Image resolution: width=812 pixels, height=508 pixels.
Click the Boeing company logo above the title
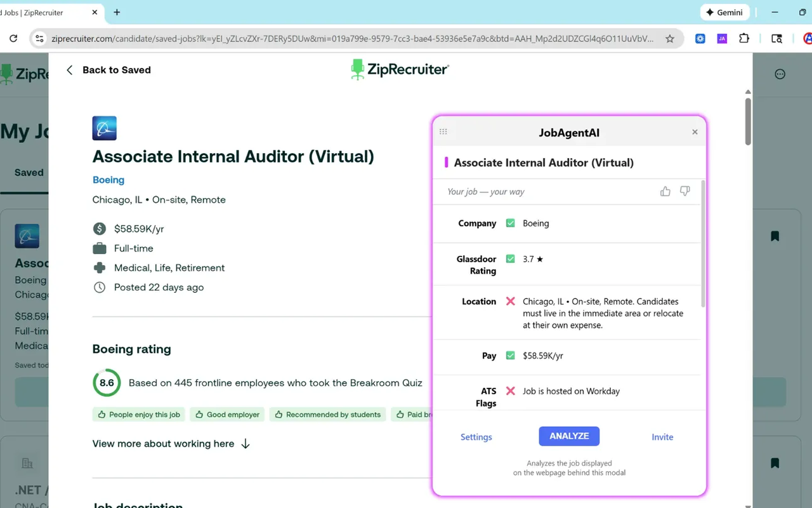point(105,128)
